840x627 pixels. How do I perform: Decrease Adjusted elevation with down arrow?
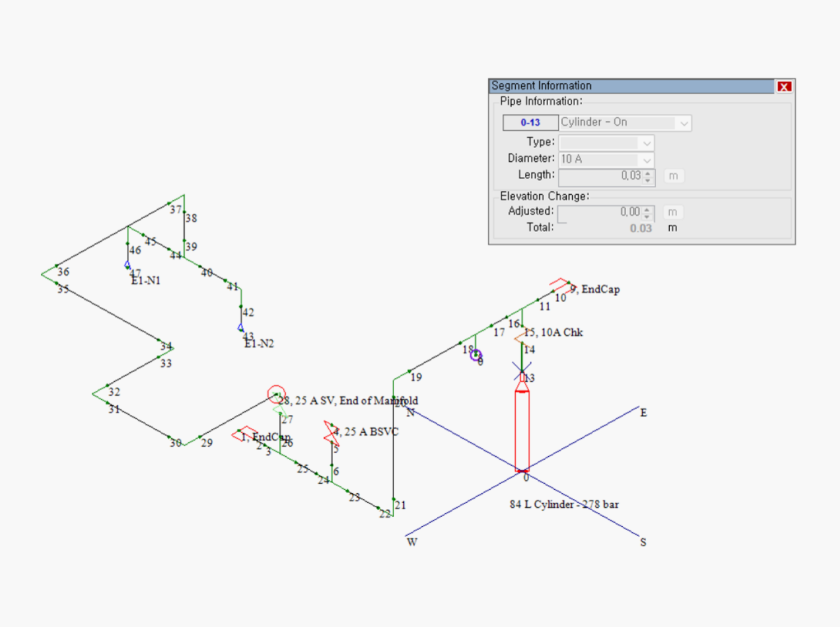647,216
